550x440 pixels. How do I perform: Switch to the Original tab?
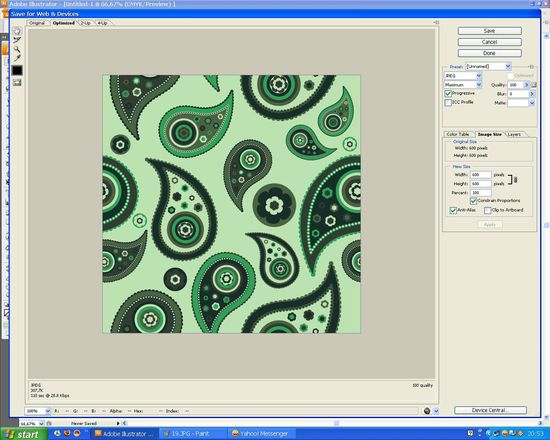(37, 23)
